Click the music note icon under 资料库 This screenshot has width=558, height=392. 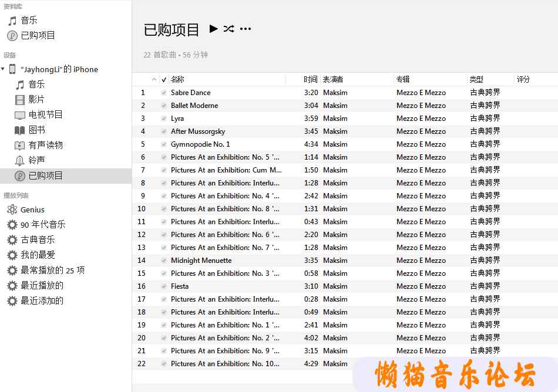(x=12, y=21)
